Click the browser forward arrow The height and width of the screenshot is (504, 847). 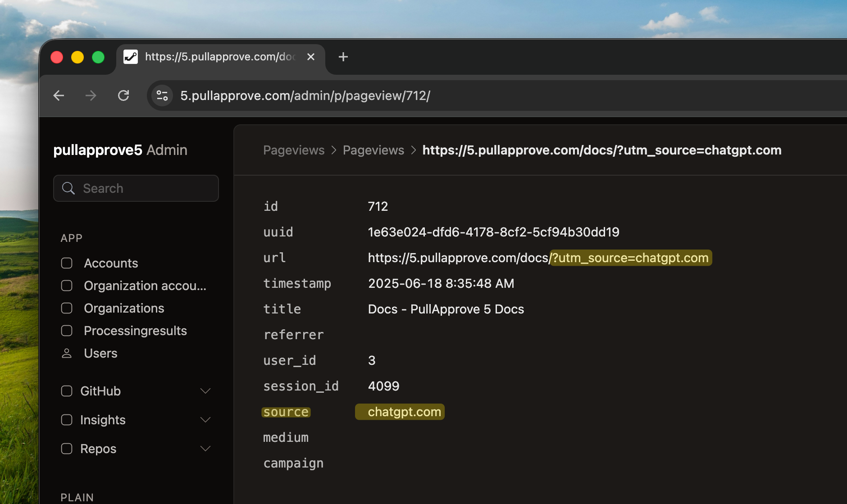[91, 95]
